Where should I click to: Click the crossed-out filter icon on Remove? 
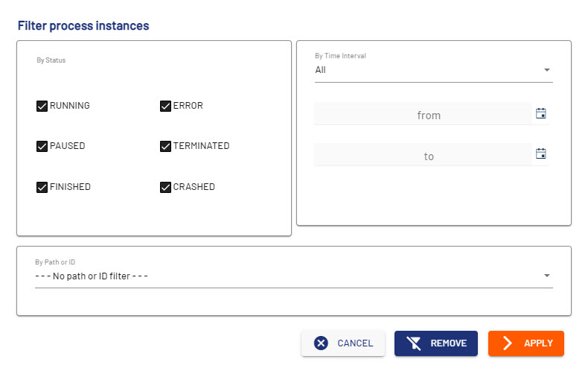(x=414, y=343)
